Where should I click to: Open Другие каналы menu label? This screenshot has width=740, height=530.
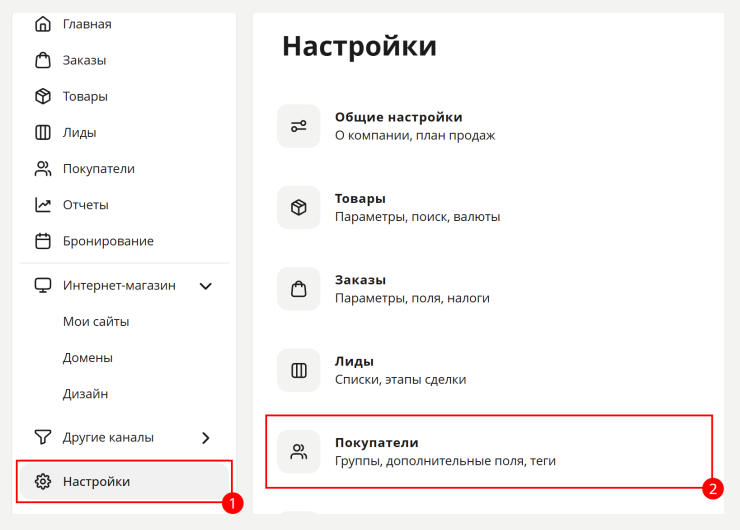click(109, 437)
